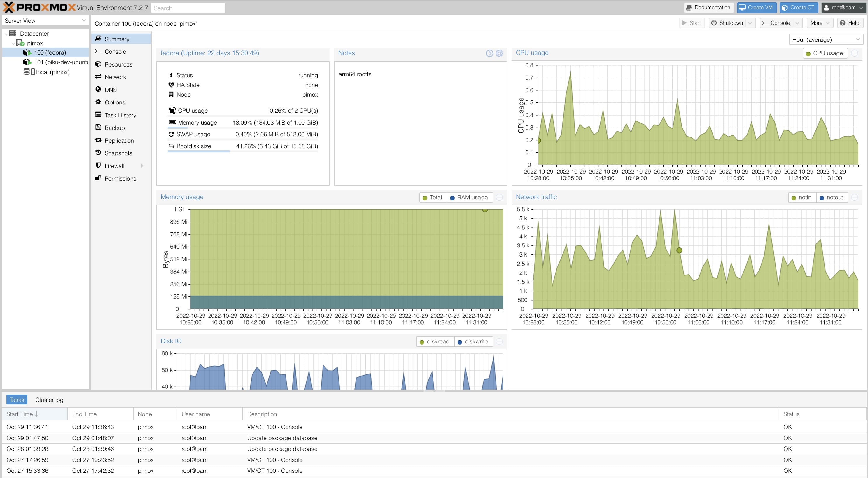Click the Backup floppy icon

98,128
